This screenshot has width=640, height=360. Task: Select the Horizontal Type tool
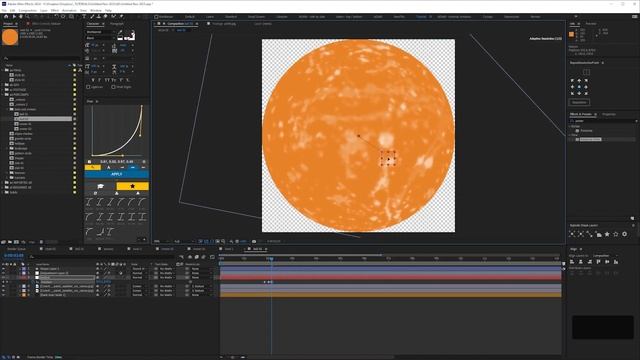[84, 17]
